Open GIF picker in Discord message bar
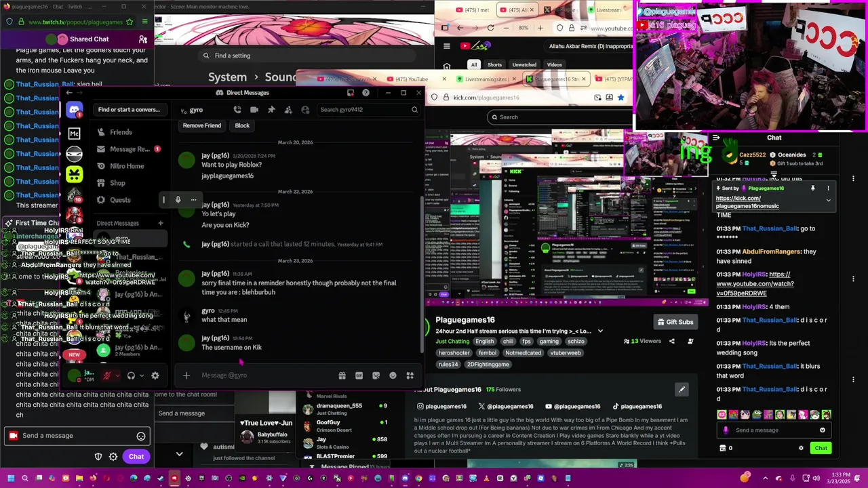 point(359,375)
